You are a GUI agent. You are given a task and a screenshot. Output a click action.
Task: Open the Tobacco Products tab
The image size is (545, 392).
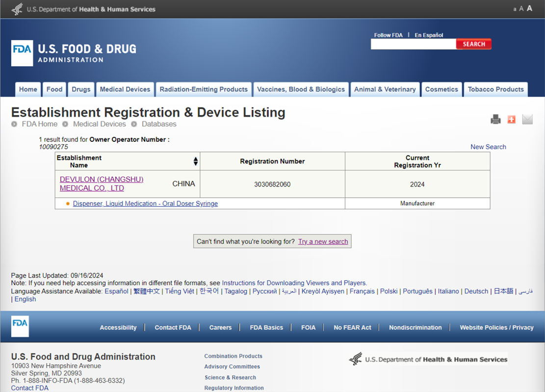(x=495, y=89)
